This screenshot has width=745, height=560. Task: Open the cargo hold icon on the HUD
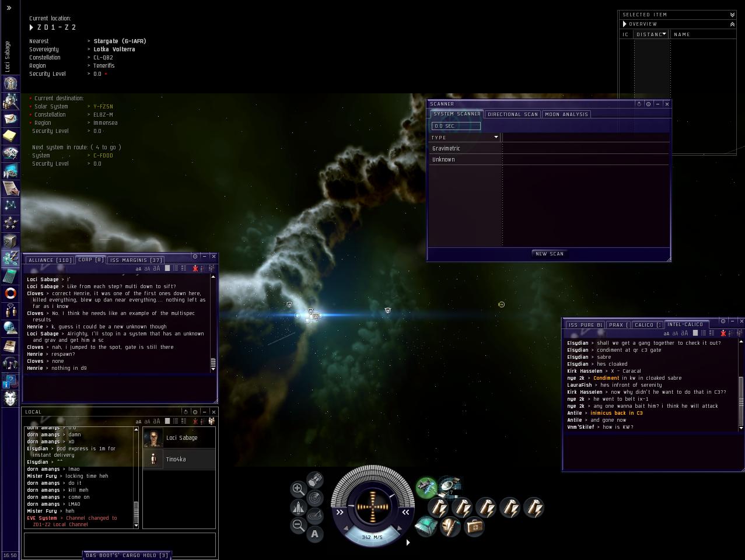tap(315, 480)
